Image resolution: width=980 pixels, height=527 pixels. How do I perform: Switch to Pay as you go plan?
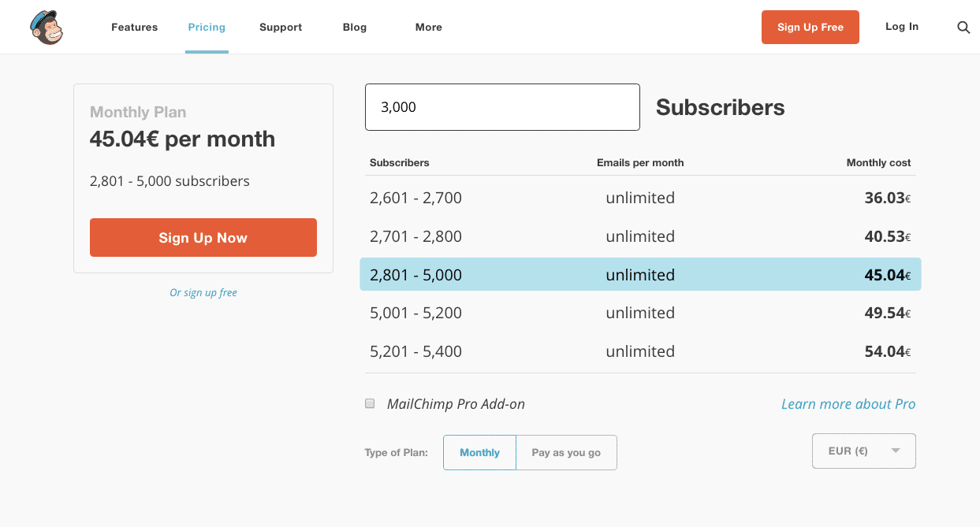[566, 453]
